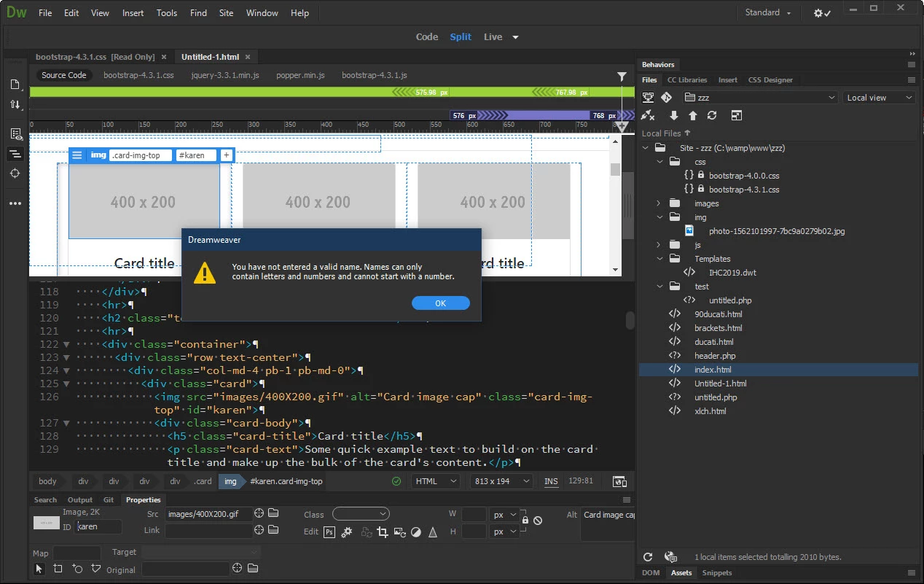The height and width of the screenshot is (584, 924).
Task: Click the filter funnel icon for related files
Action: [622, 76]
